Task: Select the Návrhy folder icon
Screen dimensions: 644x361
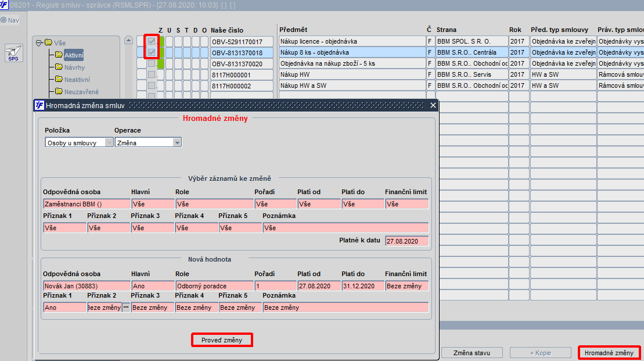Action: pos(59,67)
